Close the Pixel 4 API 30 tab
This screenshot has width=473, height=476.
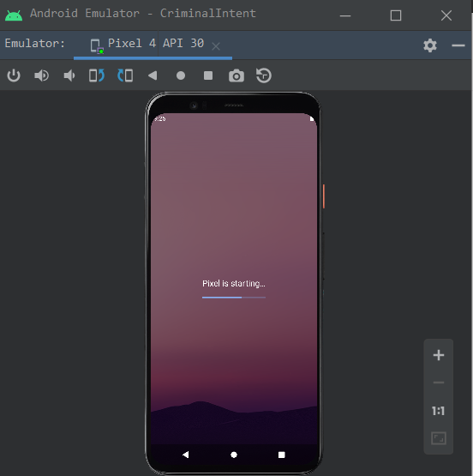tap(216, 46)
